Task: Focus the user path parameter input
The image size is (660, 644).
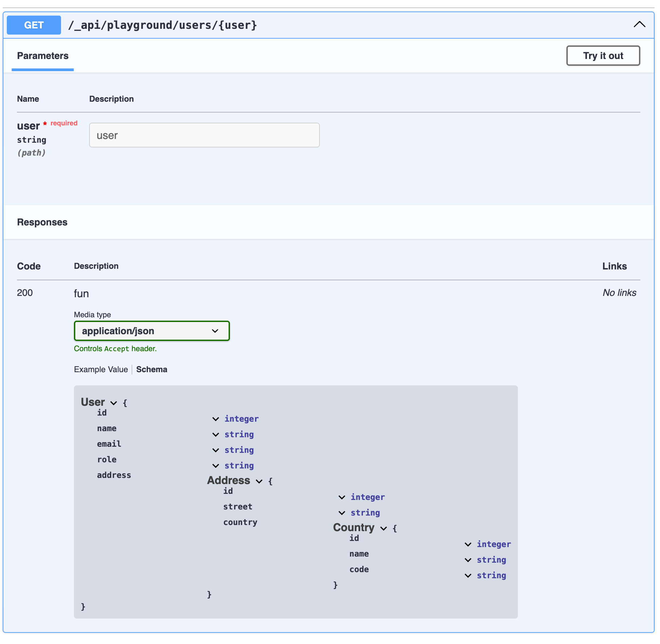Action: tap(204, 135)
